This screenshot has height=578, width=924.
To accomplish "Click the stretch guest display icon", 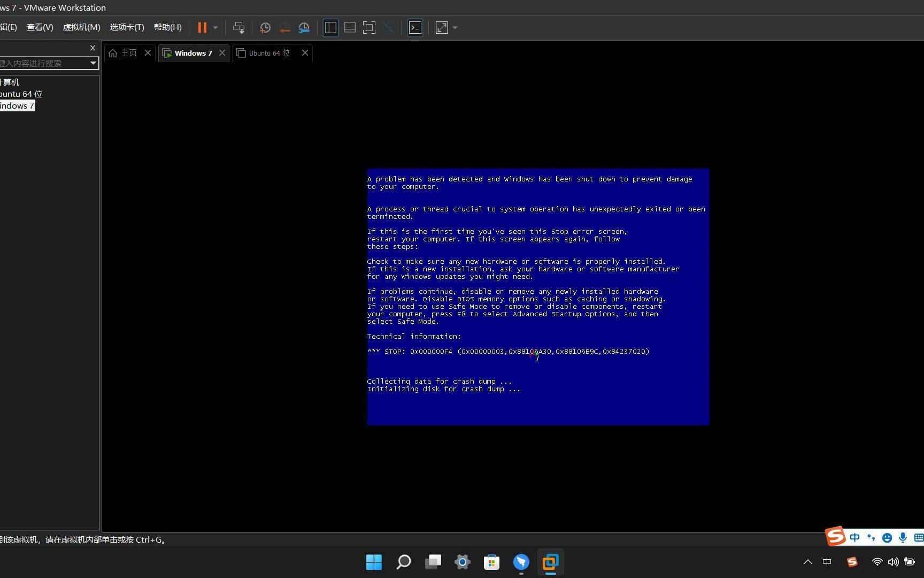I will click(x=442, y=28).
